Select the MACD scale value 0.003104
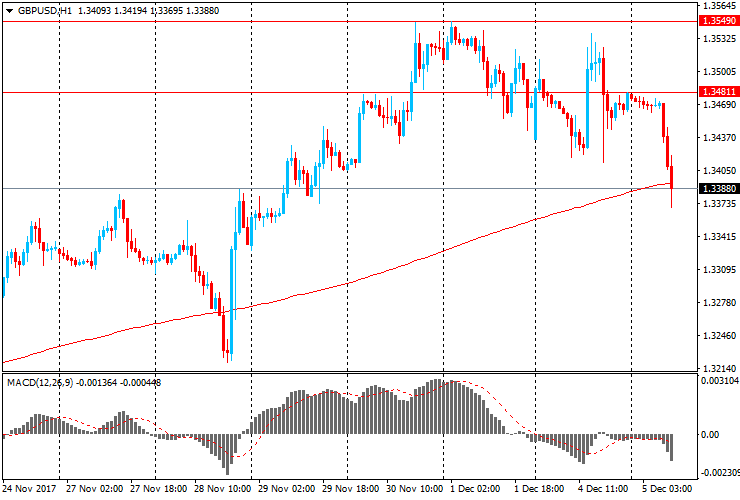The width and height of the screenshot is (740, 500). coord(720,381)
